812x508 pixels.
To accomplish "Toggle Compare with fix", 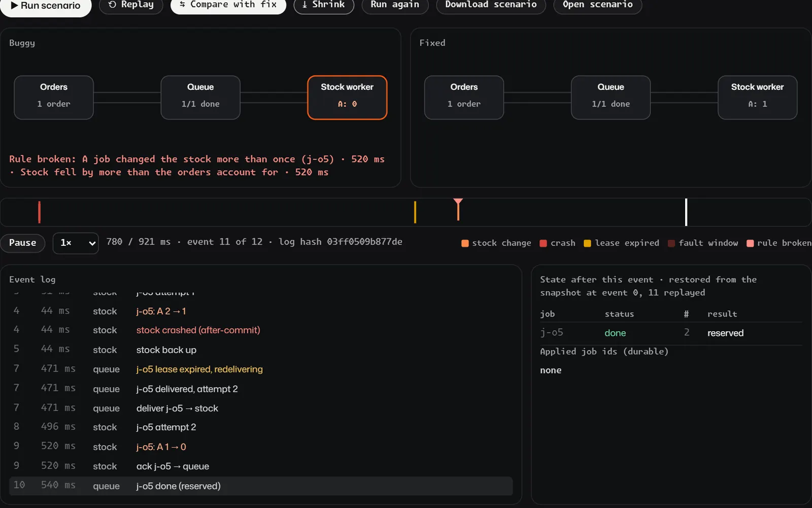I will click(x=228, y=5).
